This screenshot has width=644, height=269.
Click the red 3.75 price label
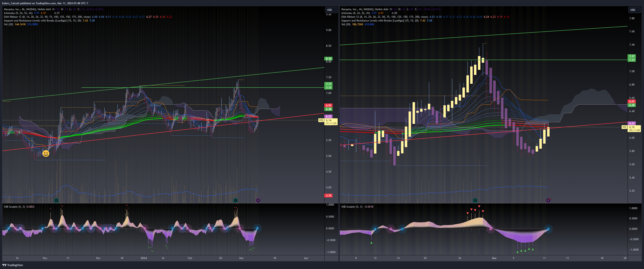coord(329,196)
